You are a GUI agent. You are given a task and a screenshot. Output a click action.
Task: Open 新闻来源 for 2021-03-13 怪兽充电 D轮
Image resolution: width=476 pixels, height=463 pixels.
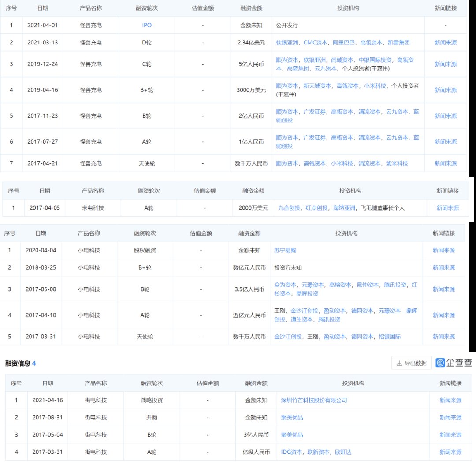[445, 42]
